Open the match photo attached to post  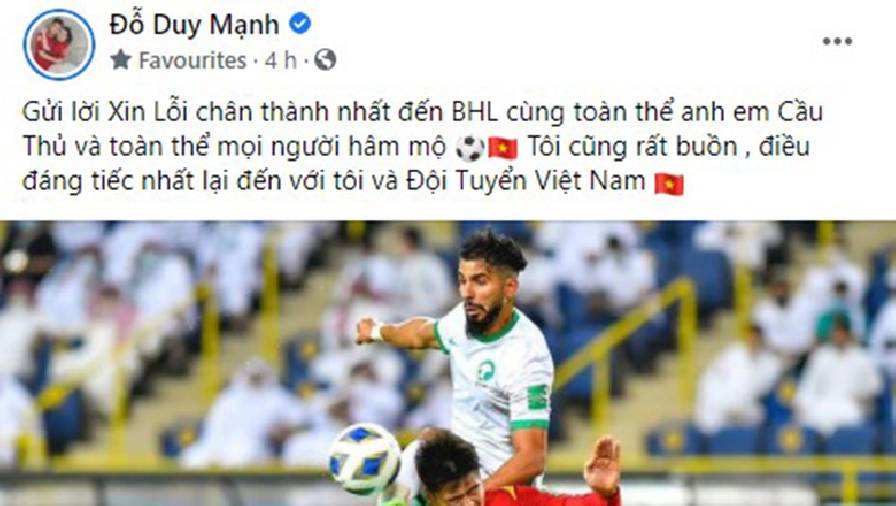click(x=448, y=363)
